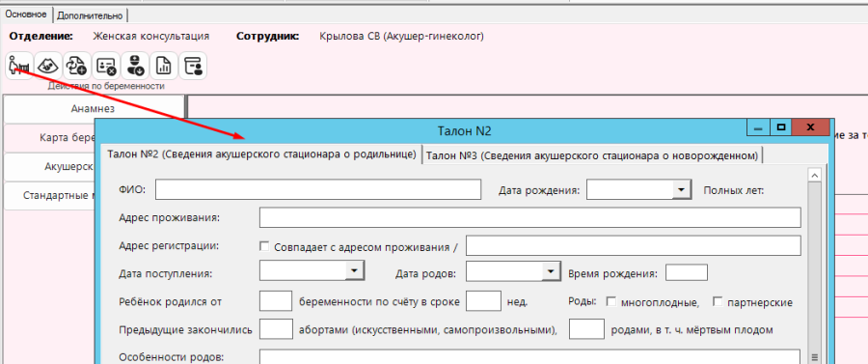
Task: Click the scrollbar up arrow in Талон
Action: 815,176
